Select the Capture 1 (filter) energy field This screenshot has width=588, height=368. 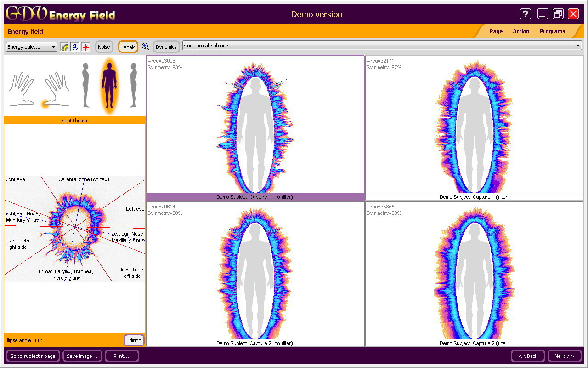(475, 128)
